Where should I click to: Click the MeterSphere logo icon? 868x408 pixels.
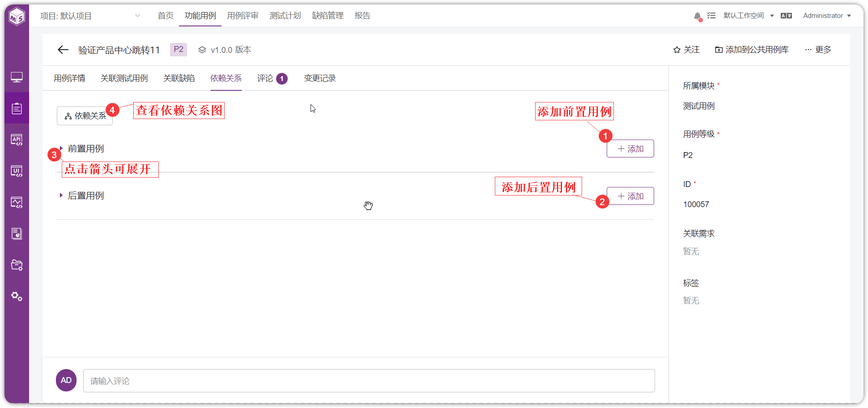pos(17,17)
